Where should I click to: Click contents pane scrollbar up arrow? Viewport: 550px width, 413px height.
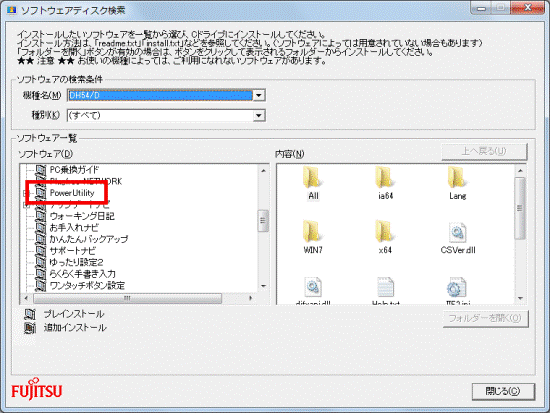(x=521, y=171)
